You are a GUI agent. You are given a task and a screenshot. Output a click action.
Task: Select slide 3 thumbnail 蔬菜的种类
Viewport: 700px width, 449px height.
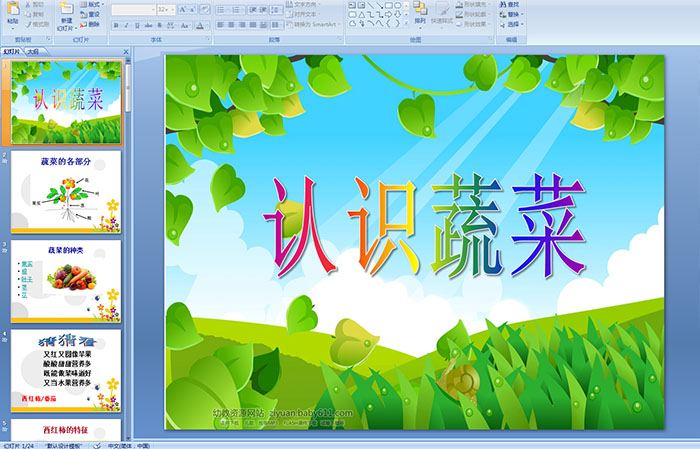66,281
